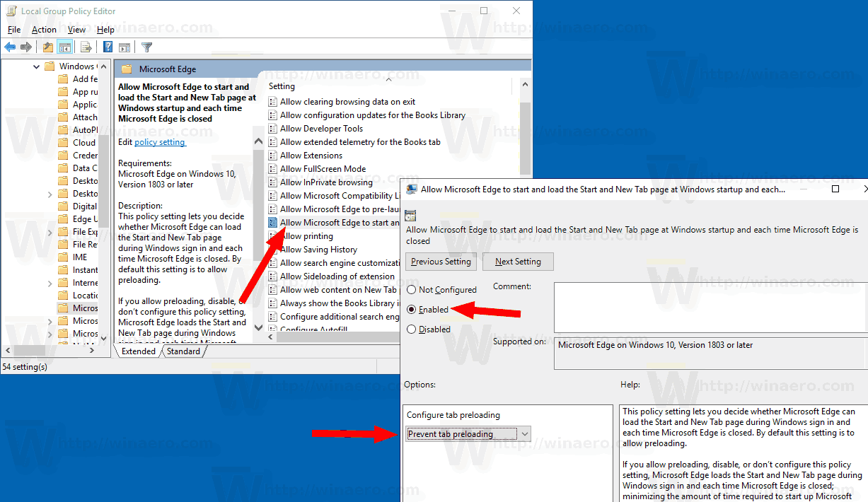
Task: Click policy icon next to Allow Saving History
Action: point(273,250)
